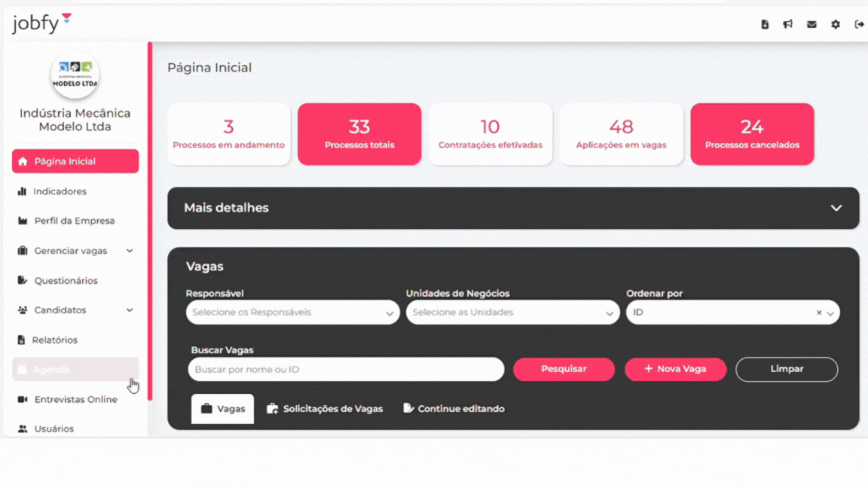
Task: Click the Indicadores bar chart icon
Action: (x=22, y=191)
